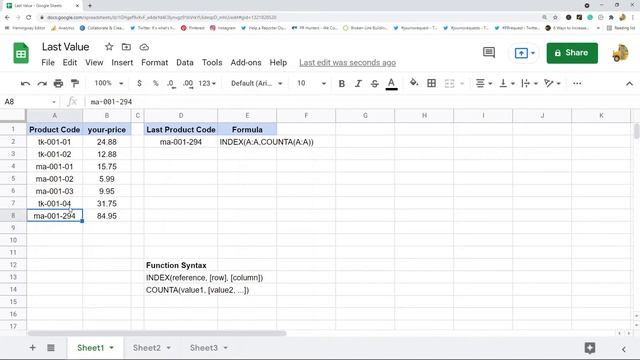
Task: Click the Explore icon at bottom right
Action: 589,348
